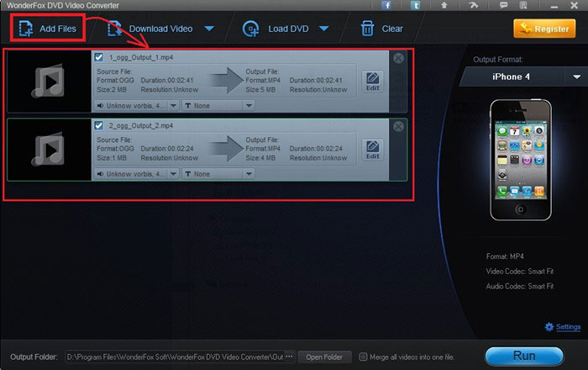
Task: Click the Settings gear icon
Action: click(x=549, y=327)
